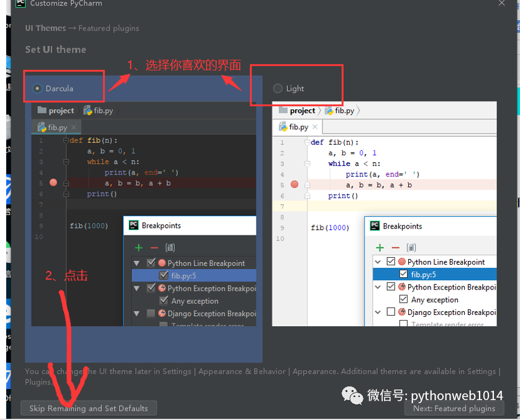Click red remove breakpoint minus in Darcula preview

click(155, 248)
